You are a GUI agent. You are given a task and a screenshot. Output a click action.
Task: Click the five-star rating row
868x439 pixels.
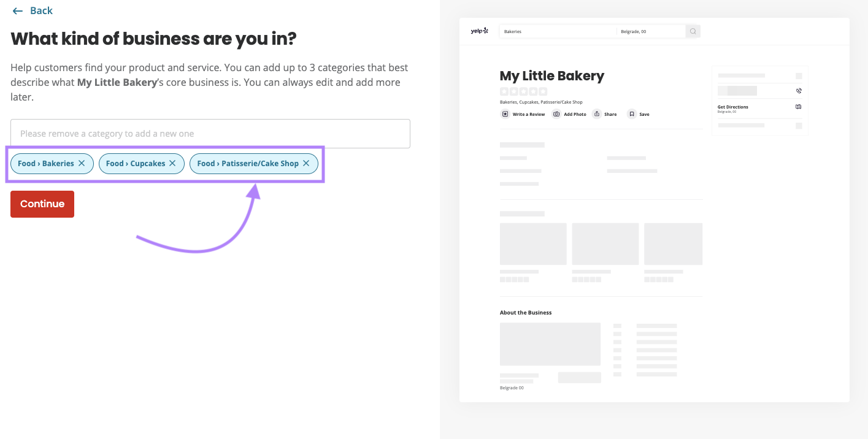point(523,91)
